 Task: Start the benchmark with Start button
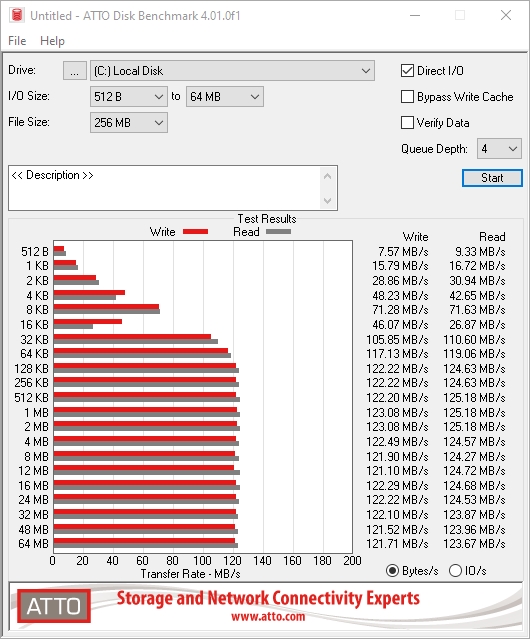(x=492, y=178)
